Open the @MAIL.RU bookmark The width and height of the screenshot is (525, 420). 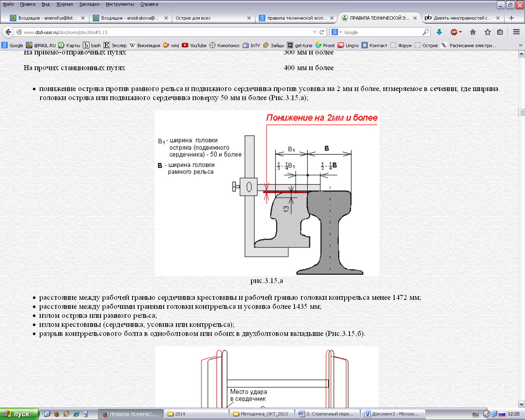(41, 46)
